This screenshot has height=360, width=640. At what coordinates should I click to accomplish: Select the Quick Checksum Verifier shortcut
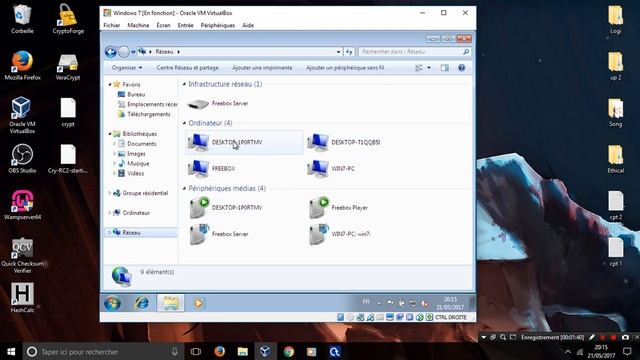[x=22, y=255]
